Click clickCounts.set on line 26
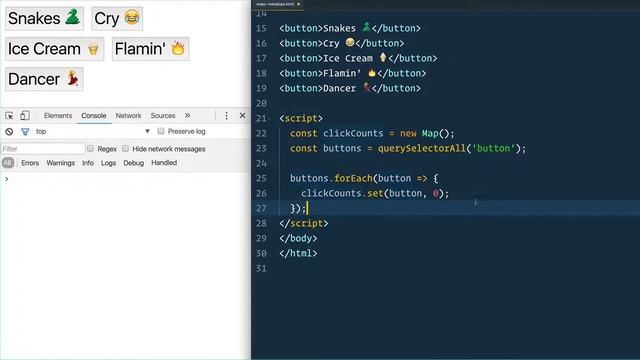 tap(342, 193)
